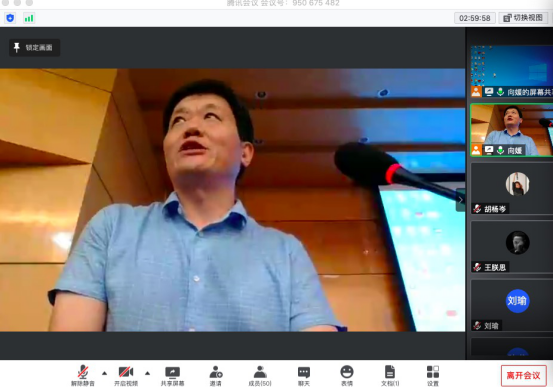Image resolution: width=553 pixels, height=388 pixels.
Task: Open the documents icon
Action: (390, 376)
